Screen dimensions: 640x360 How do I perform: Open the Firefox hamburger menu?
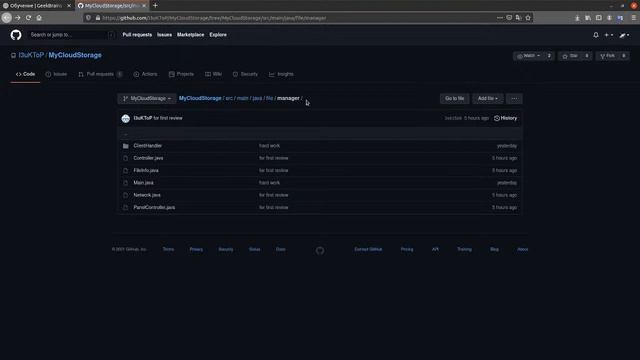point(634,18)
